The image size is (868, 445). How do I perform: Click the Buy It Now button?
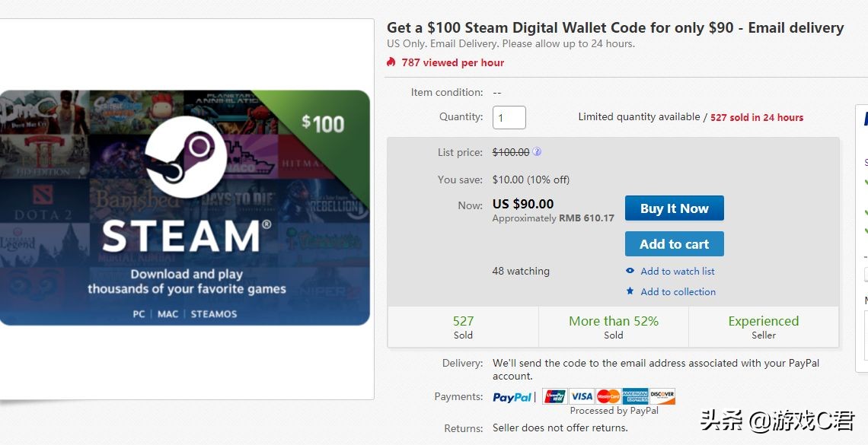[674, 208]
